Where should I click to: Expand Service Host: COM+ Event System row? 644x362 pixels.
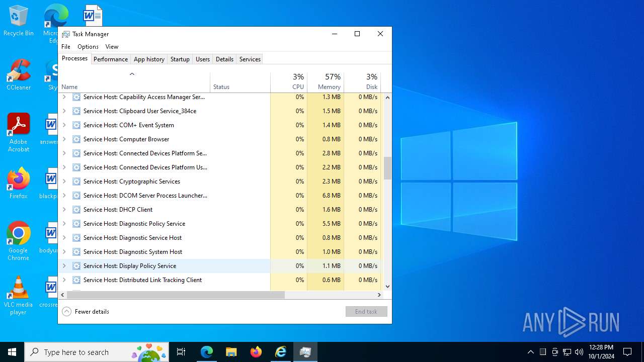coord(64,125)
